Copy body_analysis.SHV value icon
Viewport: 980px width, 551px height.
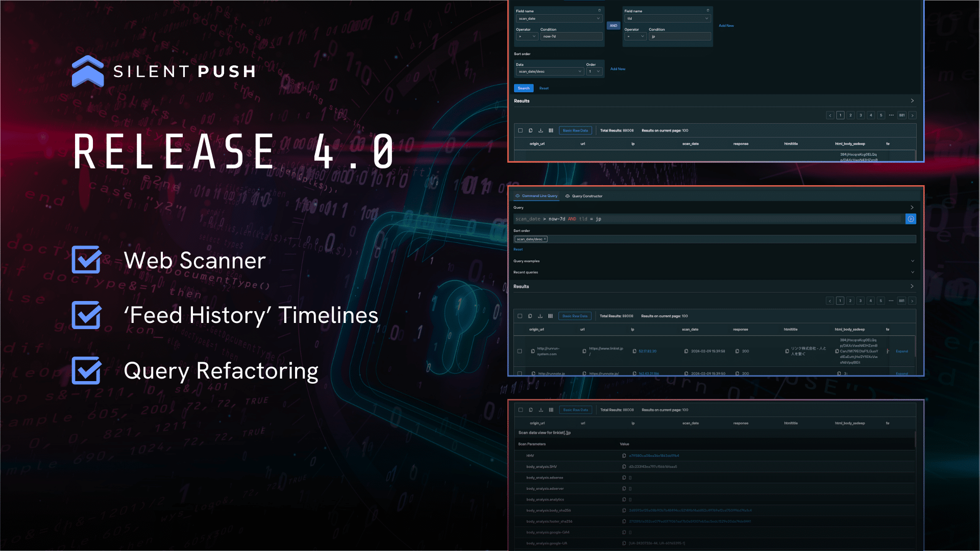[x=624, y=467]
